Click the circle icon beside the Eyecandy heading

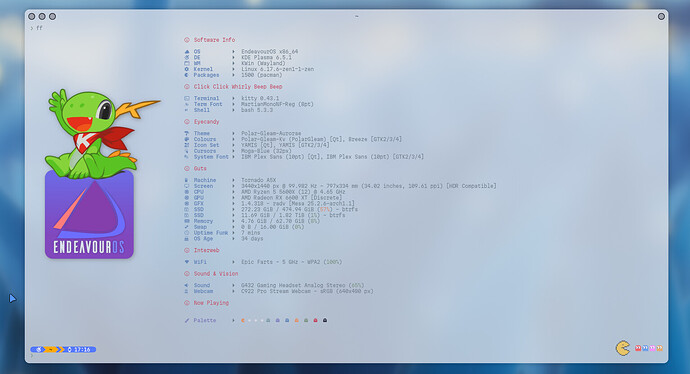point(187,121)
